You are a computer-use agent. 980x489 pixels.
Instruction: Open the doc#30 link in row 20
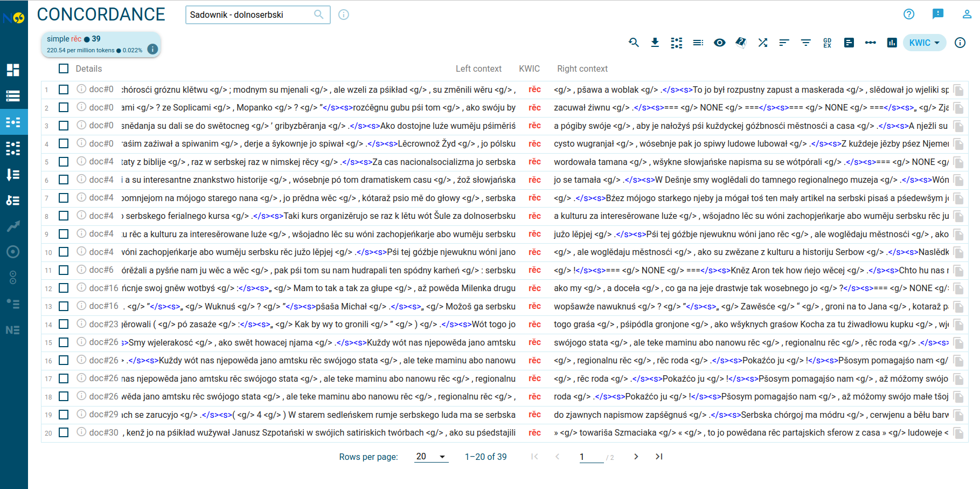[104, 432]
